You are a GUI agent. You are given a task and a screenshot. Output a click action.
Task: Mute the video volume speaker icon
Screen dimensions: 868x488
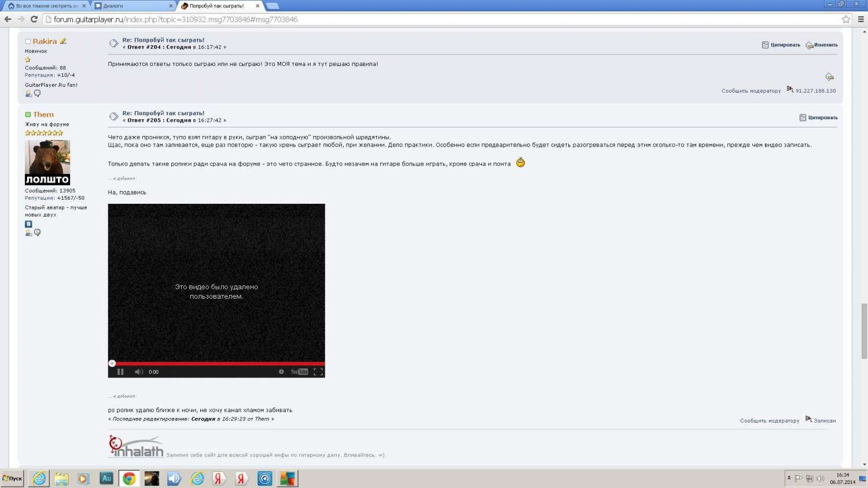[x=139, y=372]
